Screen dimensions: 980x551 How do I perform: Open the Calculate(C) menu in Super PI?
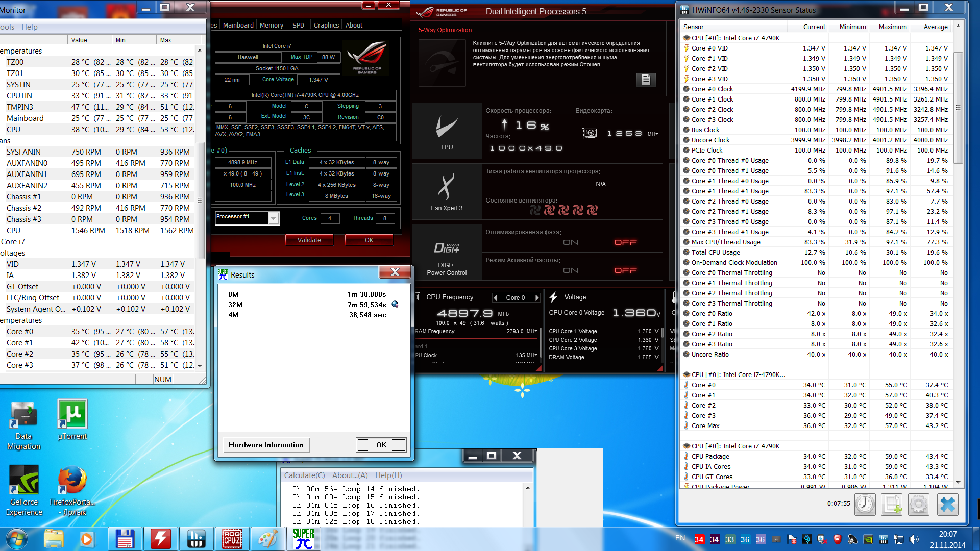[x=304, y=475]
